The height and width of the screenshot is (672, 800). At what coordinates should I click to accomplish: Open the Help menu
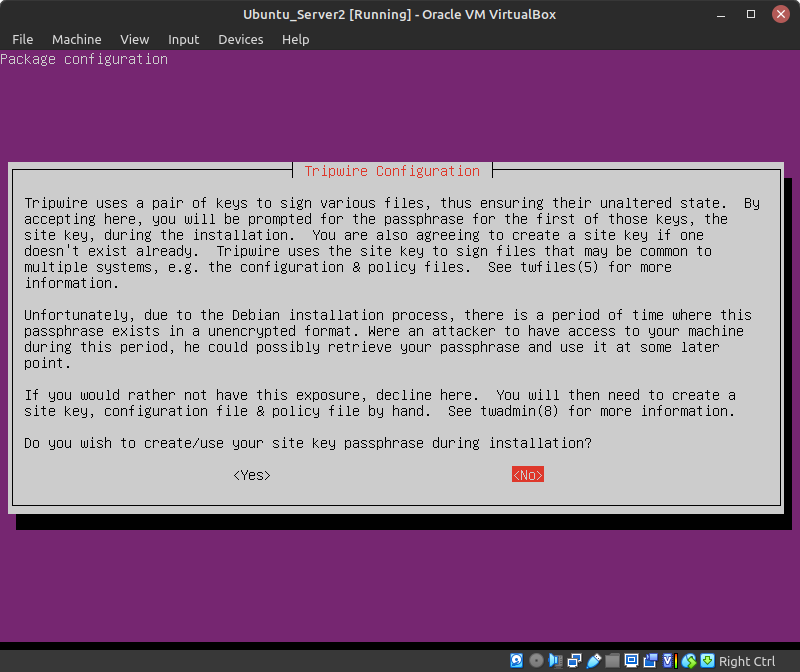[x=295, y=39]
